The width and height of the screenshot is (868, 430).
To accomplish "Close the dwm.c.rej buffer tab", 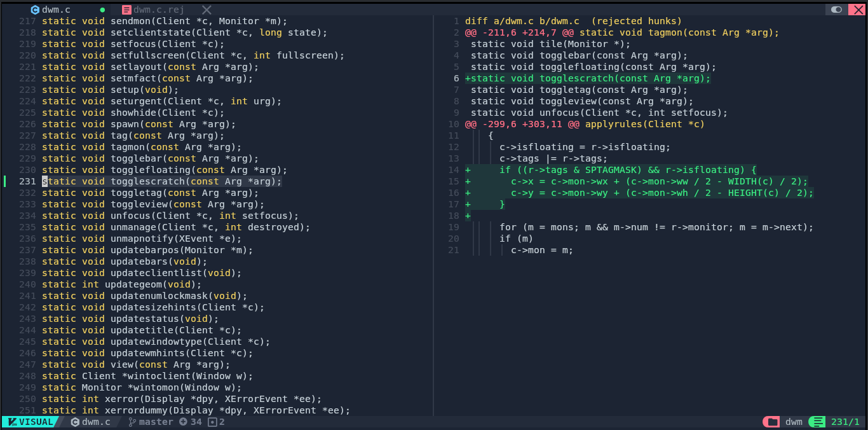I will [x=207, y=10].
